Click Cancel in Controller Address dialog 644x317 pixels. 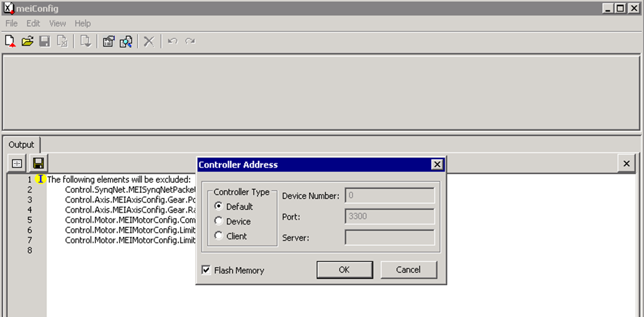(408, 270)
